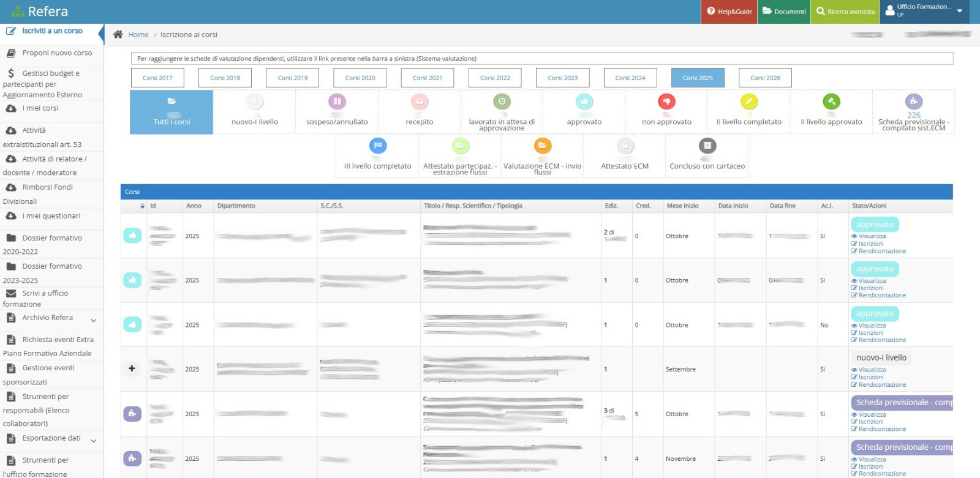Open Ricerca avanzata search

(845, 12)
